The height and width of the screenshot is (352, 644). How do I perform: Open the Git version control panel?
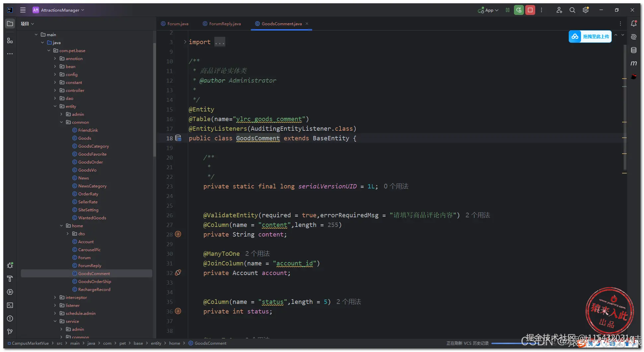[x=10, y=332]
